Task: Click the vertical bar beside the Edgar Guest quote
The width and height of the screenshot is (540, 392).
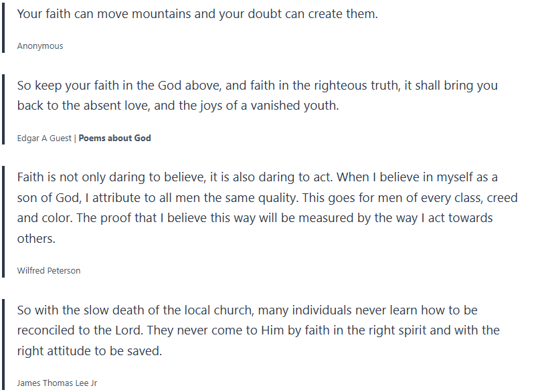Action: tap(4, 109)
